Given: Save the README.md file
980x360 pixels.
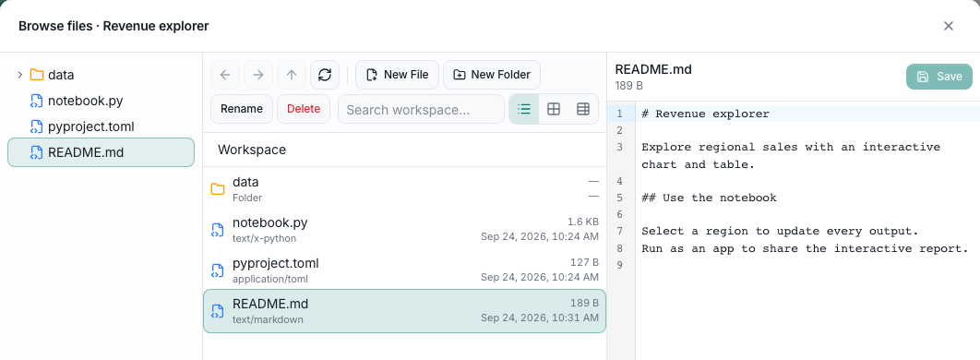Looking at the screenshot, I should tap(938, 77).
